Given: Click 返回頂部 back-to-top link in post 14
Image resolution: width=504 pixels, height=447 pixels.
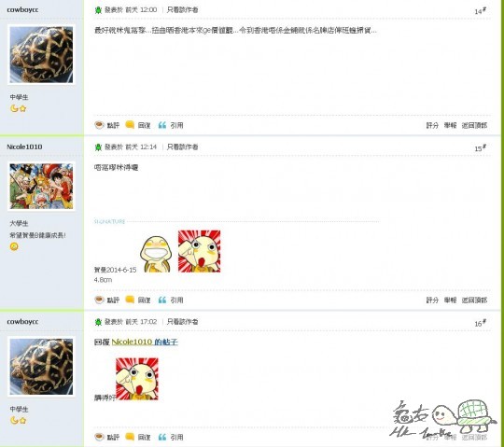Looking at the screenshot, I should pos(474,125).
